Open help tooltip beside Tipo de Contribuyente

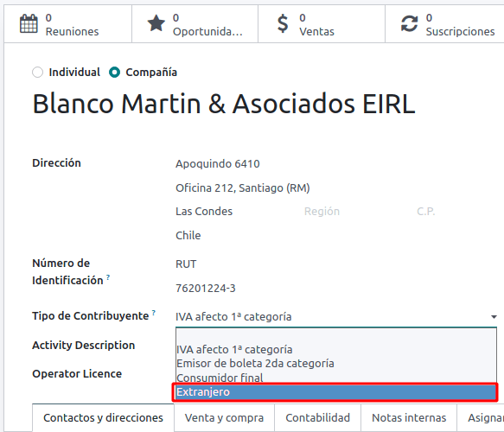pyautogui.click(x=154, y=312)
